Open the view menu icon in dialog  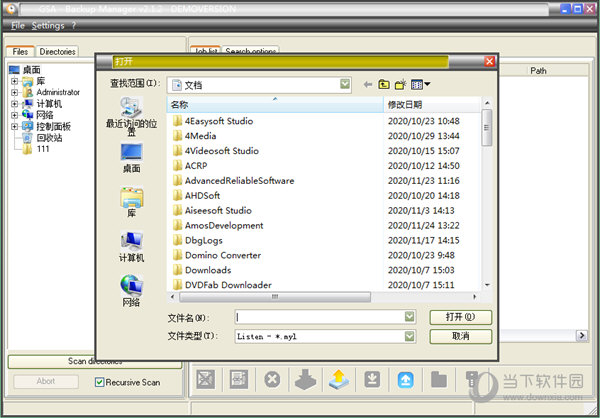tap(421, 85)
